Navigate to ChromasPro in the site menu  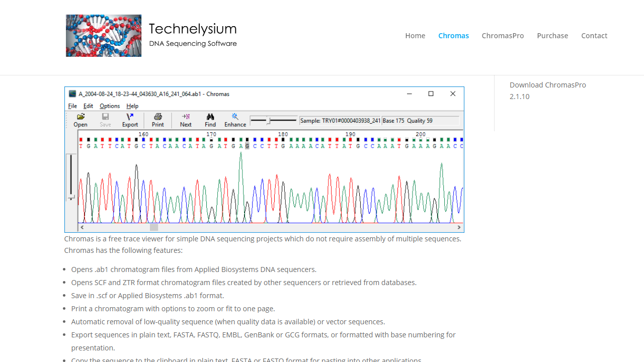pyautogui.click(x=503, y=36)
